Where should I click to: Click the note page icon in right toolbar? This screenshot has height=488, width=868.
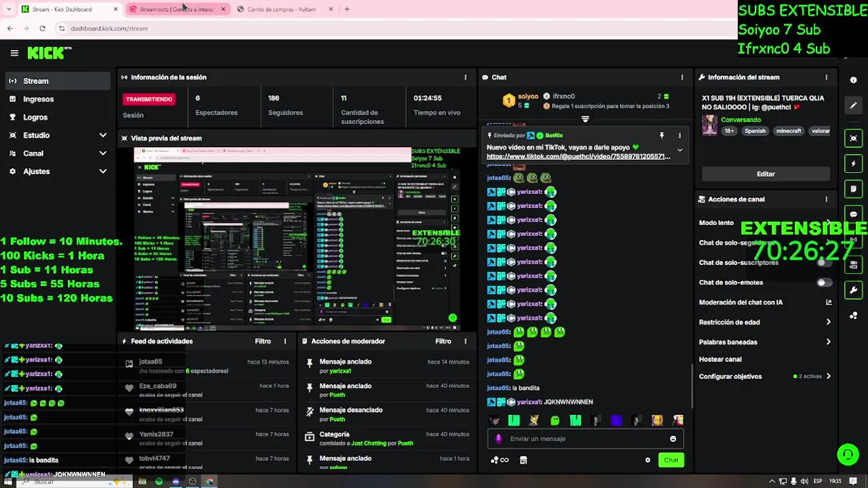[x=853, y=188]
